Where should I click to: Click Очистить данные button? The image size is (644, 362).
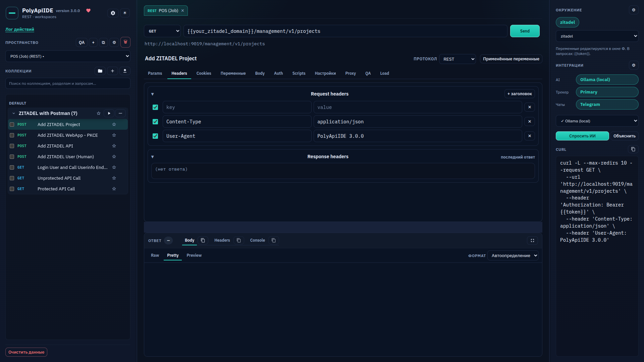pyautogui.click(x=26, y=352)
